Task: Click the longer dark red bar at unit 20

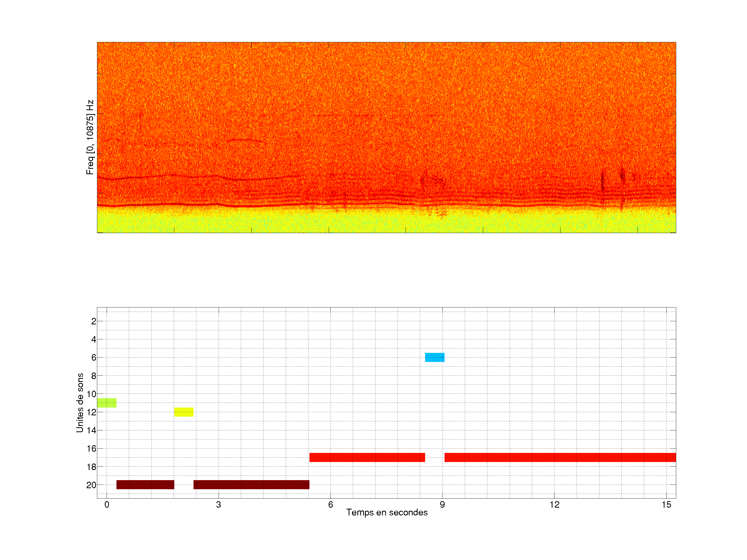Action: coord(251,484)
